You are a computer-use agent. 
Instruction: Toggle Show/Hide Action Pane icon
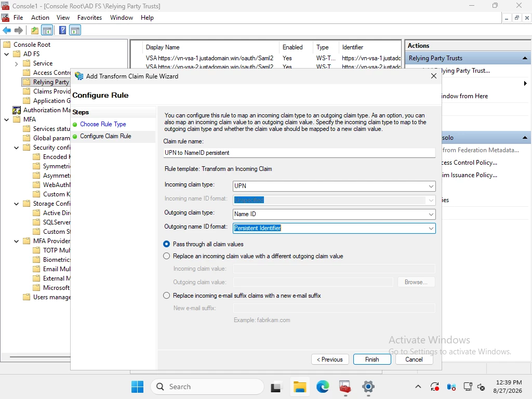click(75, 31)
